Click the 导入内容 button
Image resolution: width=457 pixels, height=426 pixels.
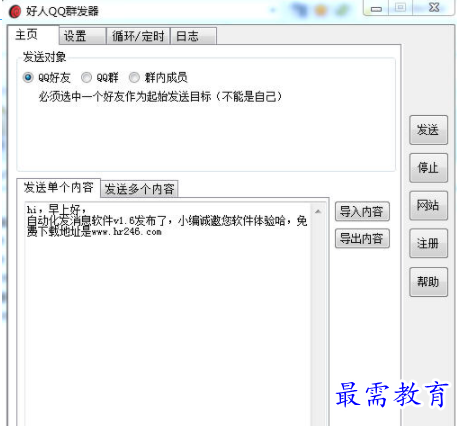tap(362, 211)
